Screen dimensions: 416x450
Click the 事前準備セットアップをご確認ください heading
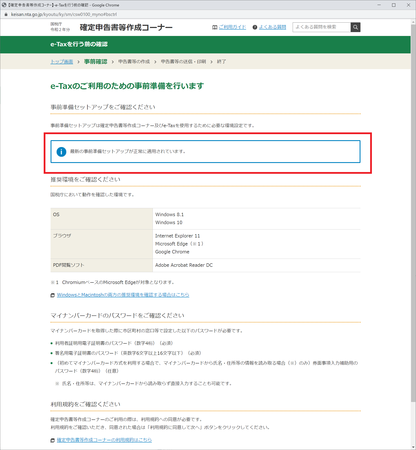pyautogui.click(x=103, y=107)
